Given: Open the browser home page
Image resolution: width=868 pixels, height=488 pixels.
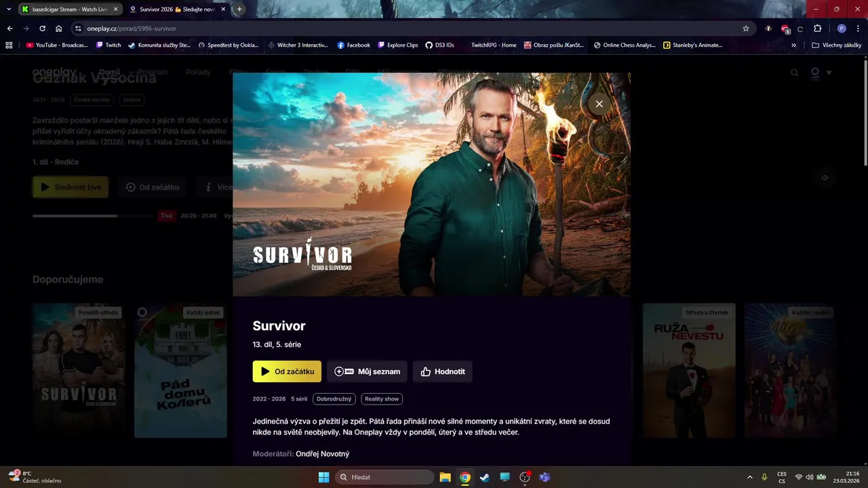Looking at the screenshot, I should click(x=58, y=28).
